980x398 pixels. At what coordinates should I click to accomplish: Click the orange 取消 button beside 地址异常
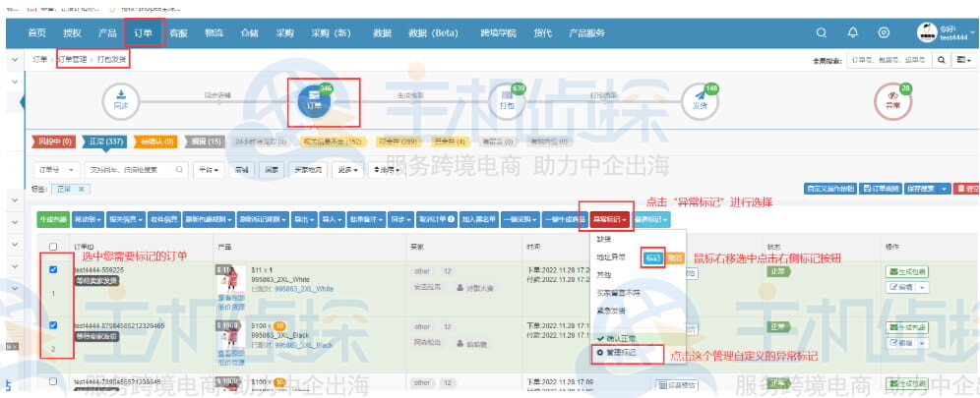tap(675, 257)
